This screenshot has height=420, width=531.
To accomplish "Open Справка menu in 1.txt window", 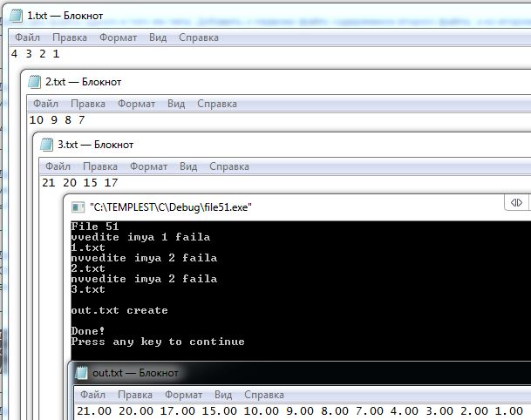I will (199, 37).
